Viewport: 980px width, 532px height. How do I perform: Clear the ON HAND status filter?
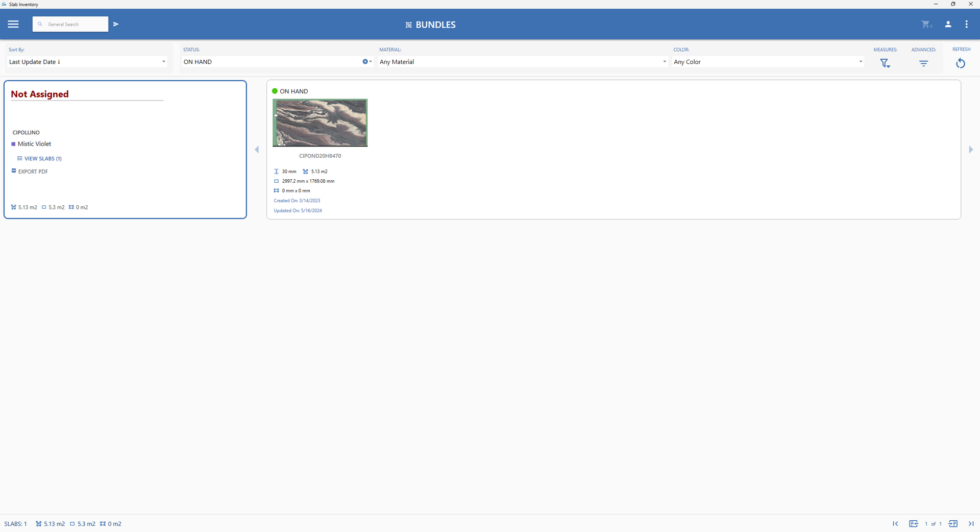pos(365,62)
